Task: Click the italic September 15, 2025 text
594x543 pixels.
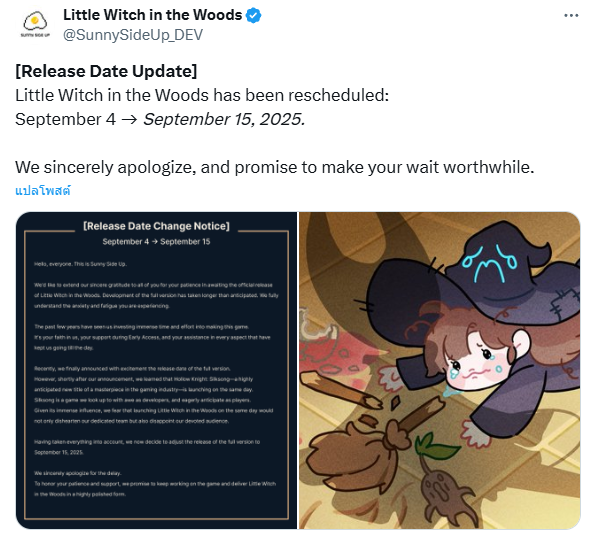Action: coord(224,119)
